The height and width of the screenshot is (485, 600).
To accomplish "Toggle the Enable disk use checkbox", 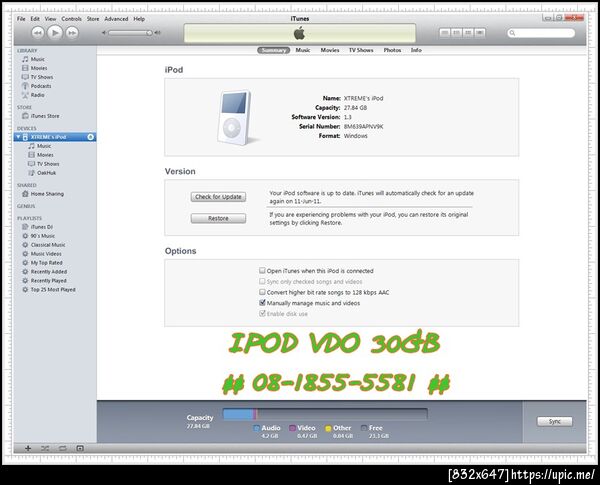I will (x=262, y=313).
